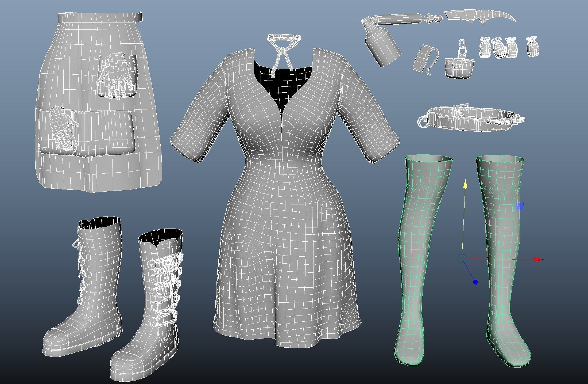Select the isolated single small vase on the right
The height and width of the screenshot is (384, 588).
[x=533, y=47]
